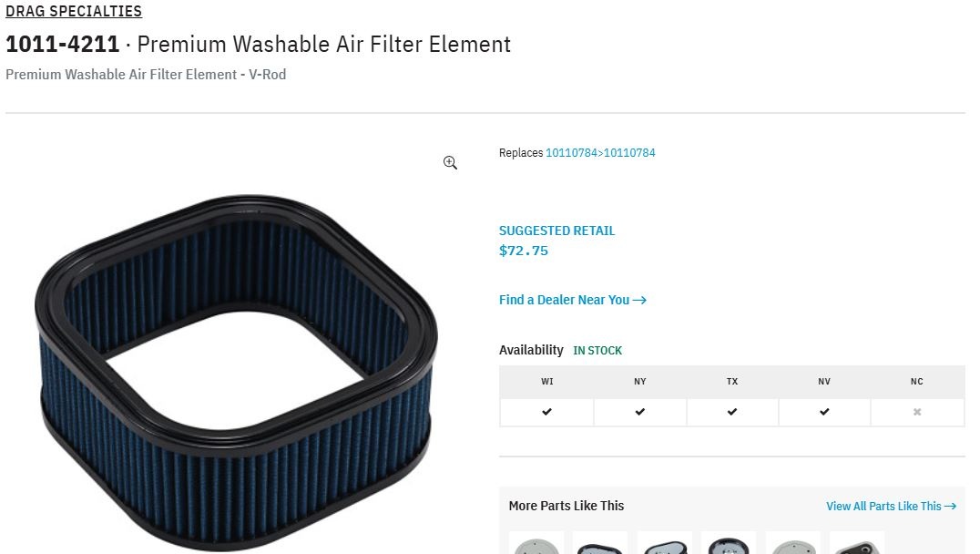Open View All Parts Like This
Viewport: 980px width, 554px height.
pos(892,506)
